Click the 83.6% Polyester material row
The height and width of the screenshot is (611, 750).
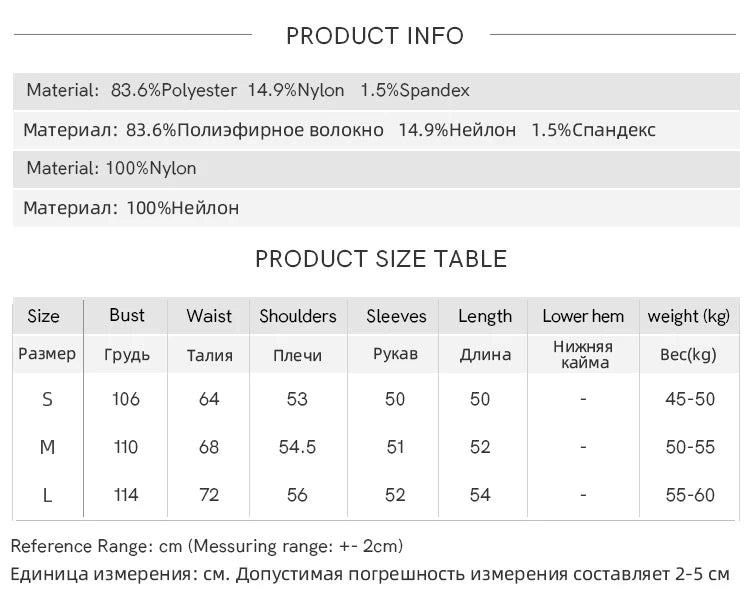coord(376,90)
